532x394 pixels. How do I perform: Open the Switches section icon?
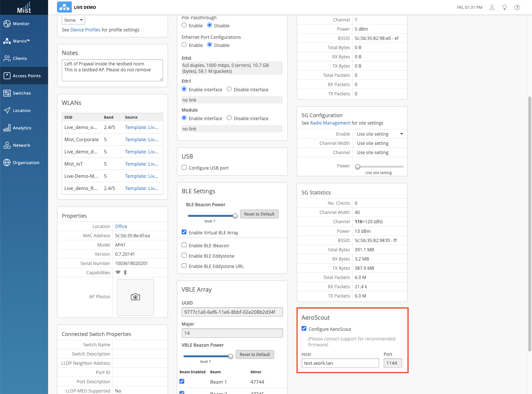tap(7, 93)
